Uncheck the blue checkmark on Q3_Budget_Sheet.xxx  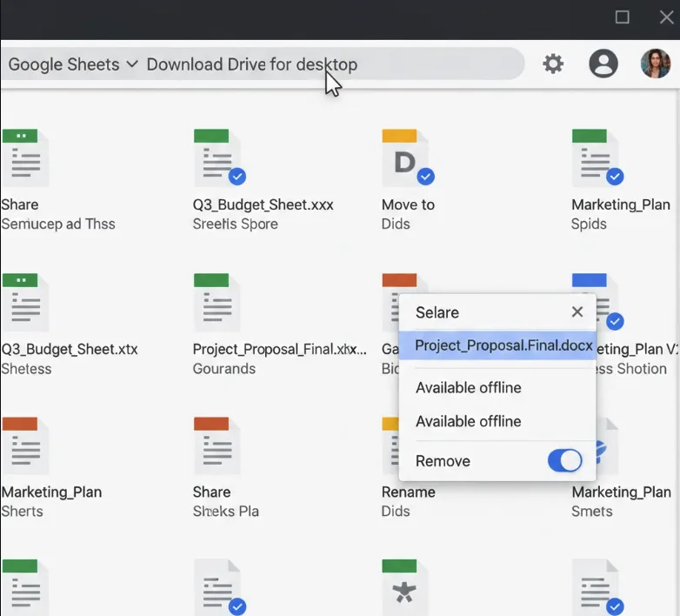tap(237, 177)
